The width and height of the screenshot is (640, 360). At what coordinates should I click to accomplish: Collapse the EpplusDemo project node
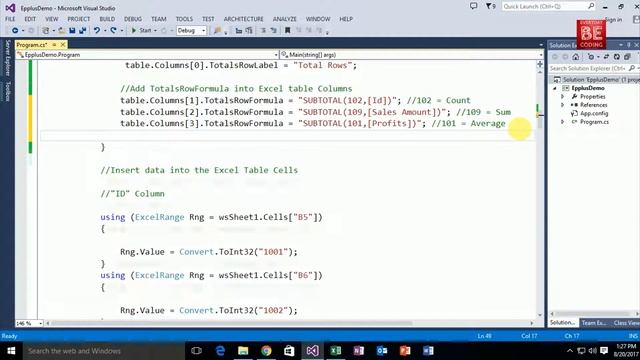point(555,88)
